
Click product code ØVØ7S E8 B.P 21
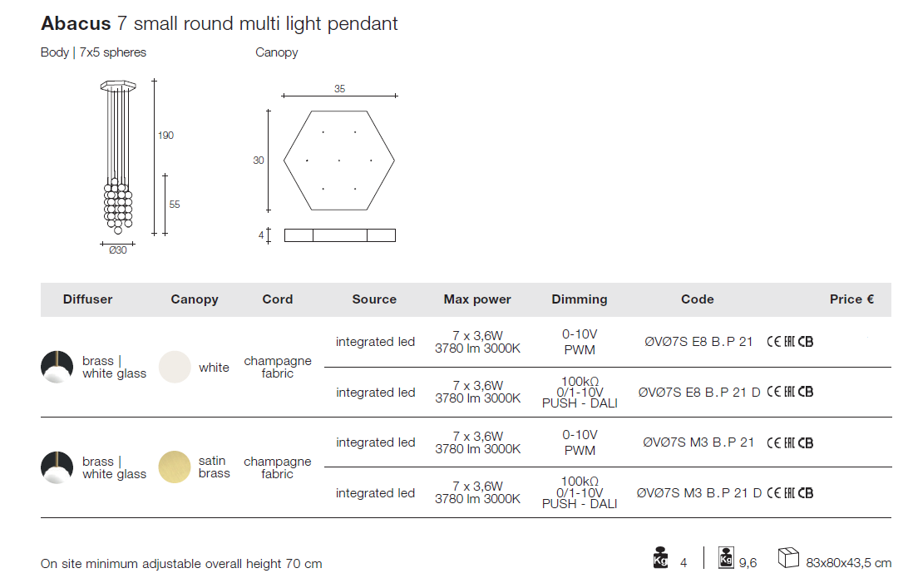pyautogui.click(x=698, y=342)
